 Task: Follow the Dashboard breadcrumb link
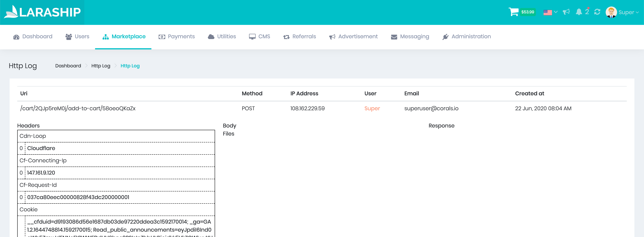point(68,66)
